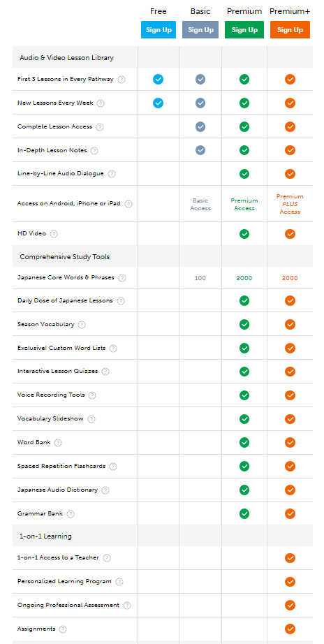Open help for Access on Android, iPhone or iPad

(x=128, y=204)
